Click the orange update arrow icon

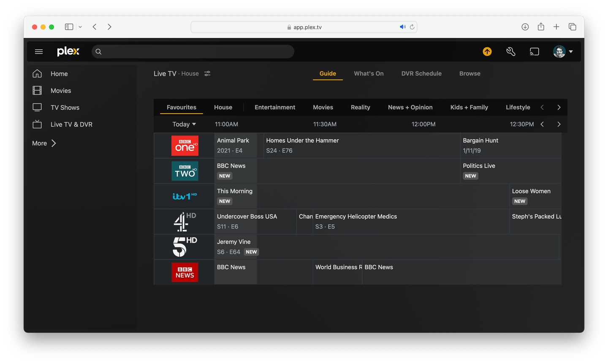click(487, 52)
